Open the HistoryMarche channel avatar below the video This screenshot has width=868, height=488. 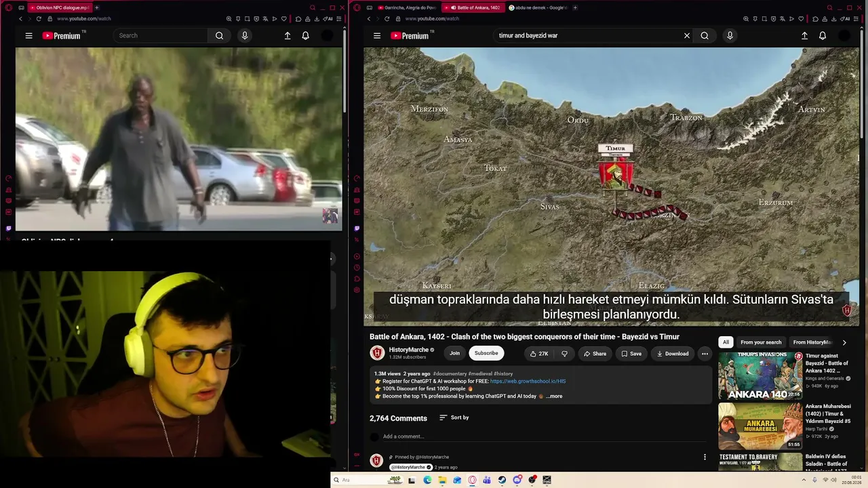pyautogui.click(x=377, y=353)
